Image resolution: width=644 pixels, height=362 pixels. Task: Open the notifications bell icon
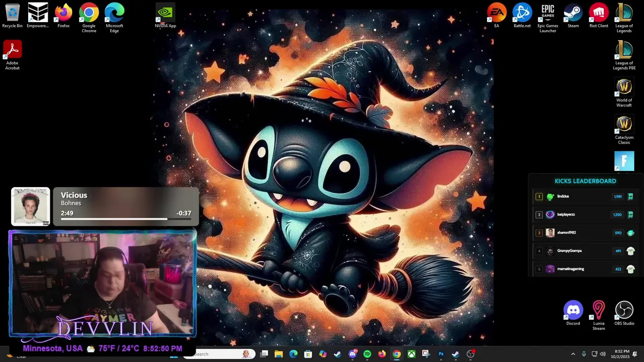(x=635, y=354)
